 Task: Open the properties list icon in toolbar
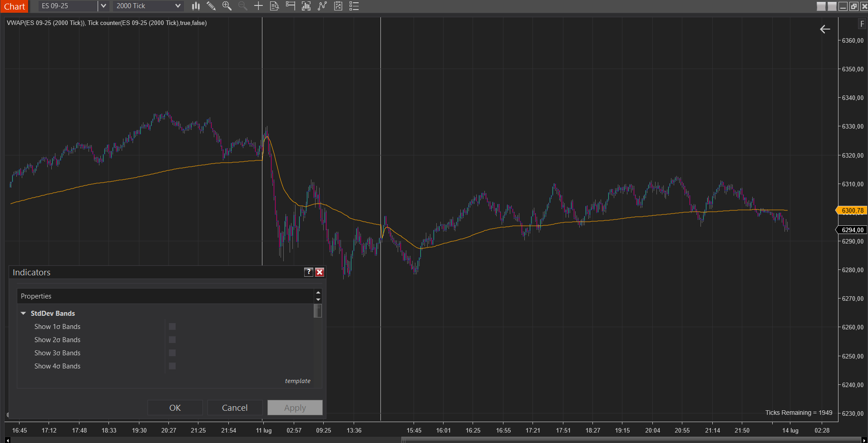click(354, 6)
